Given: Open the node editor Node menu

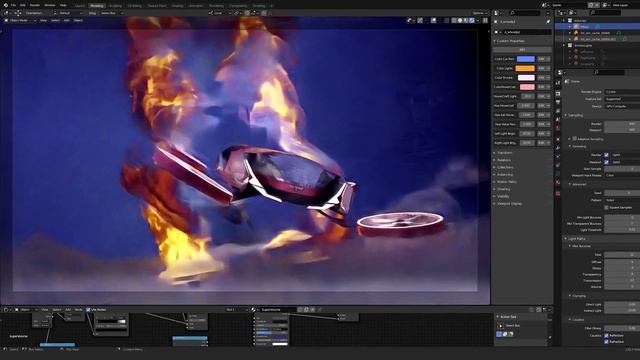Looking at the screenshot, I should coord(78,310).
